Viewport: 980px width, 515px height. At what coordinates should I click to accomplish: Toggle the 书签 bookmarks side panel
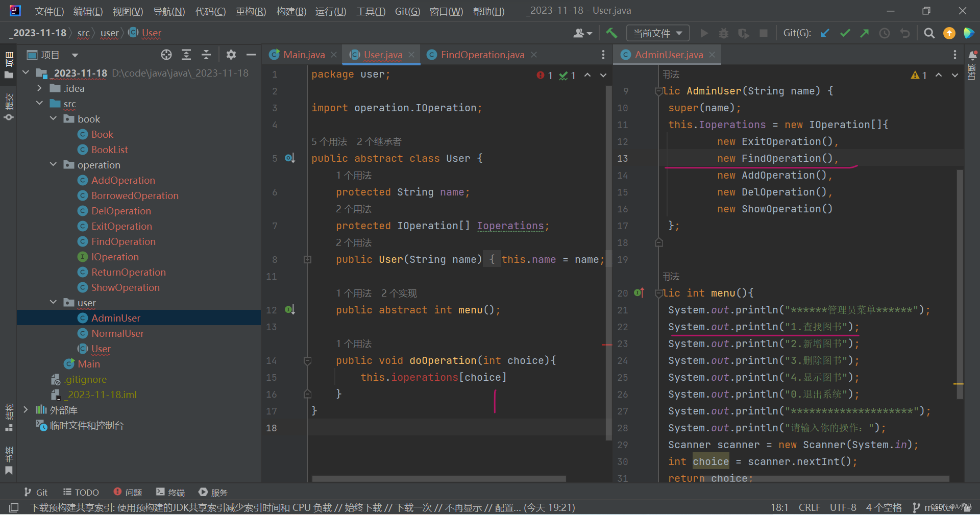pyautogui.click(x=9, y=460)
